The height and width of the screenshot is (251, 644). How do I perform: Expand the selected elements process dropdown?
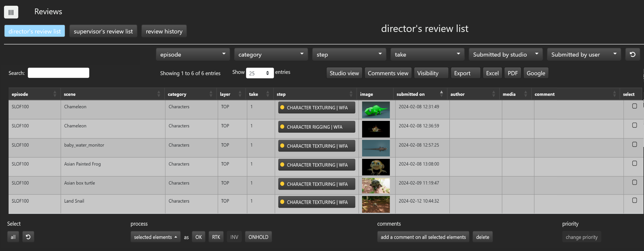tap(155, 237)
